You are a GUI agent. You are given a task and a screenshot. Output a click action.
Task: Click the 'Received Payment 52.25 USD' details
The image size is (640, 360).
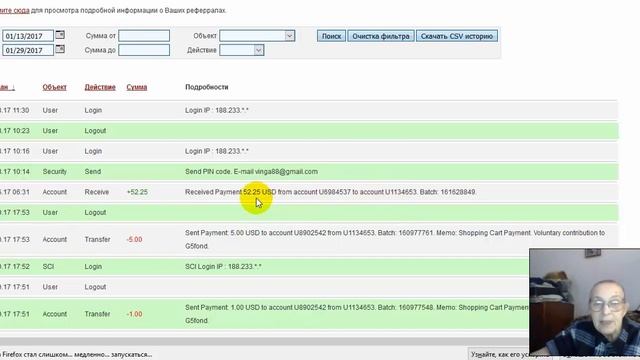coord(331,192)
